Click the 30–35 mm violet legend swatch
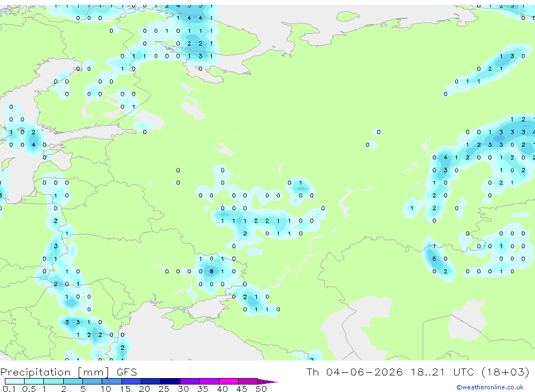535x392 pixels. coord(189,381)
